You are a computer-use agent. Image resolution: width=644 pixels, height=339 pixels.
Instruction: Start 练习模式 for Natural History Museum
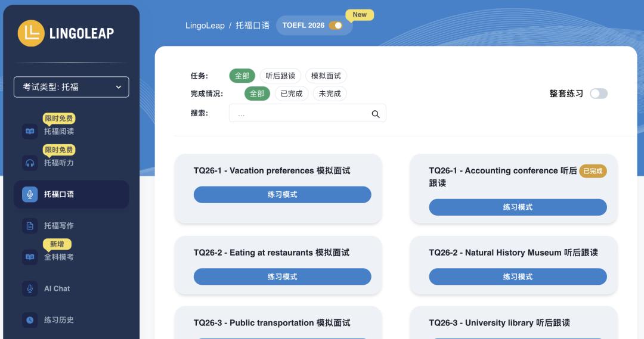(x=518, y=277)
